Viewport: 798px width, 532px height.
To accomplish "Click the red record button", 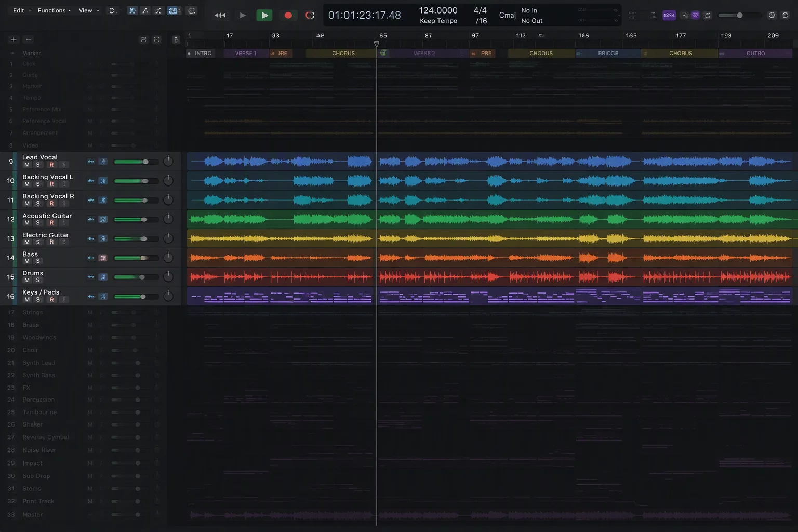I will (x=288, y=15).
